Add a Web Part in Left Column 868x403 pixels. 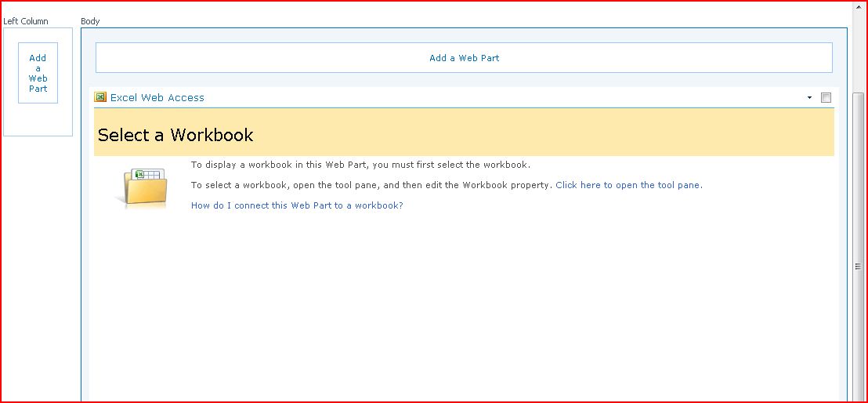38,73
